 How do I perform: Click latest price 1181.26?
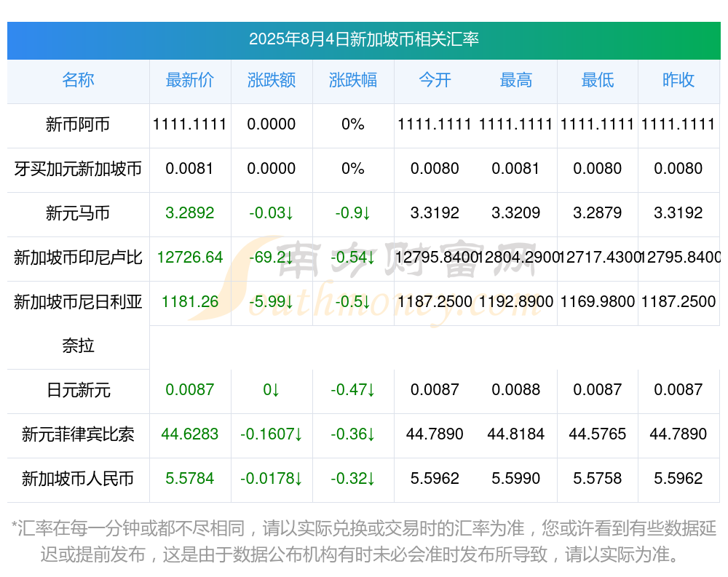189,302
